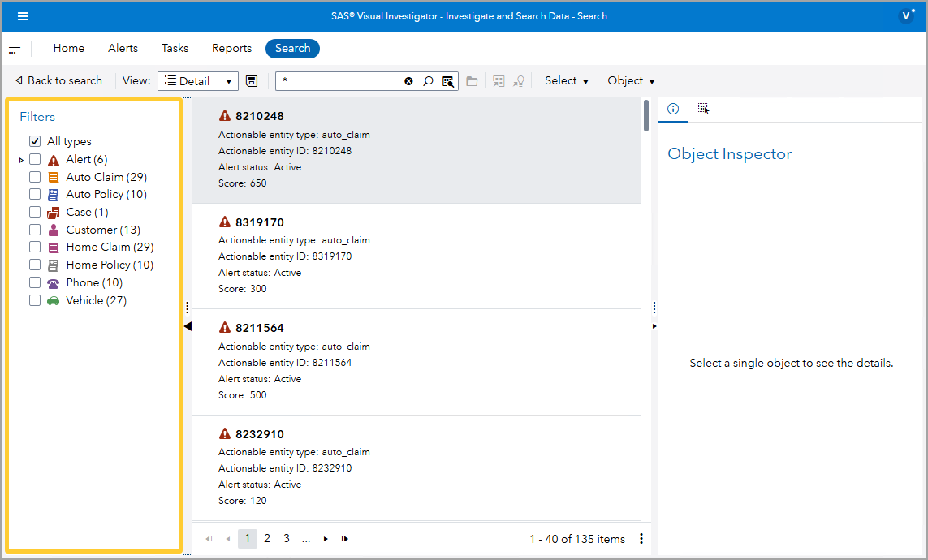The width and height of the screenshot is (928, 560).
Task: Uncheck the All types filter
Action: tap(34, 140)
